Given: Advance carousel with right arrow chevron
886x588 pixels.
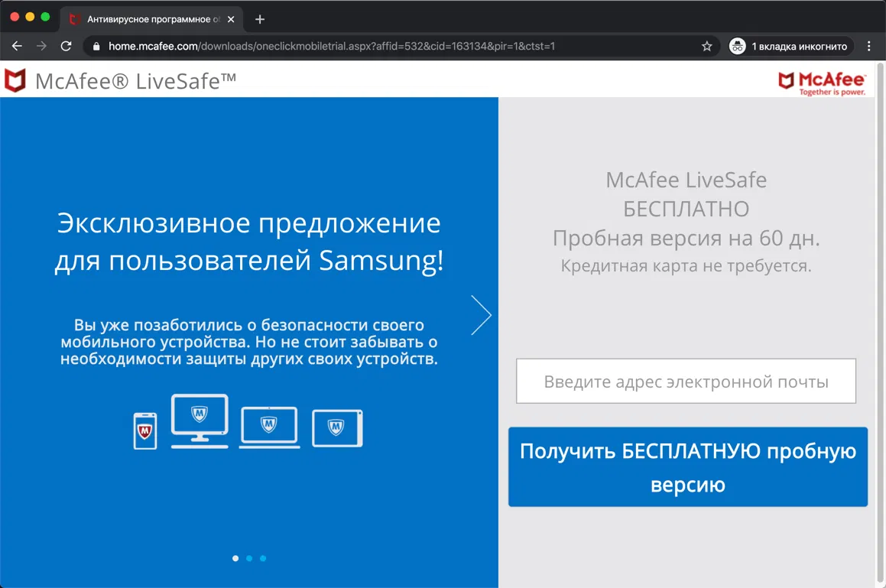Looking at the screenshot, I should (x=481, y=314).
